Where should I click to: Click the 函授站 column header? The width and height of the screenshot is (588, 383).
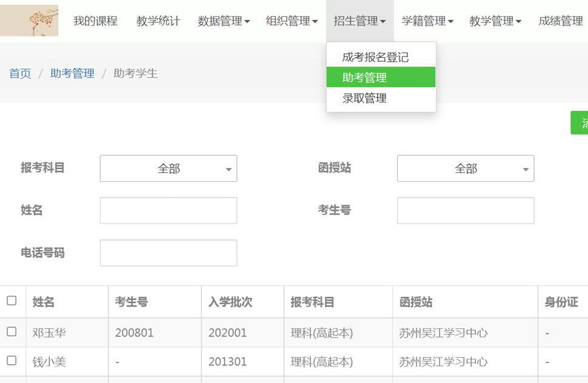tap(416, 302)
